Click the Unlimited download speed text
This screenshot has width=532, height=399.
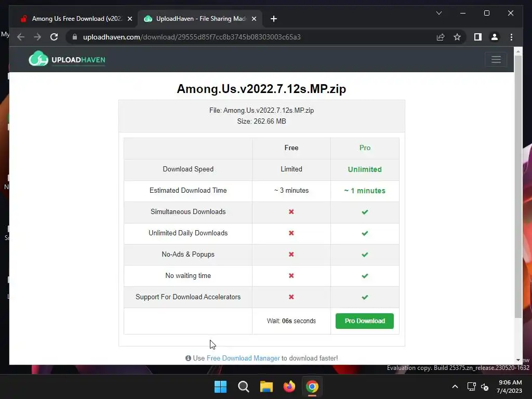click(x=365, y=169)
